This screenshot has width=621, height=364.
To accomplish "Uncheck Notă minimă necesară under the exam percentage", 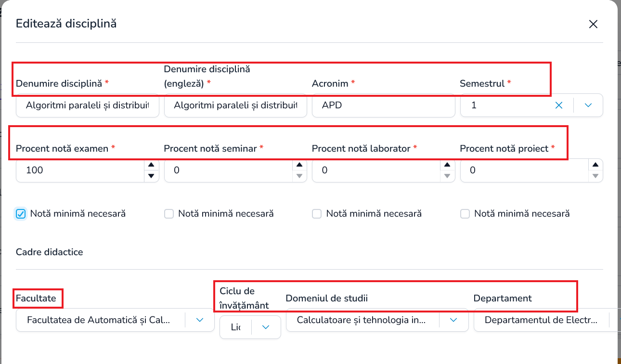I will [21, 213].
